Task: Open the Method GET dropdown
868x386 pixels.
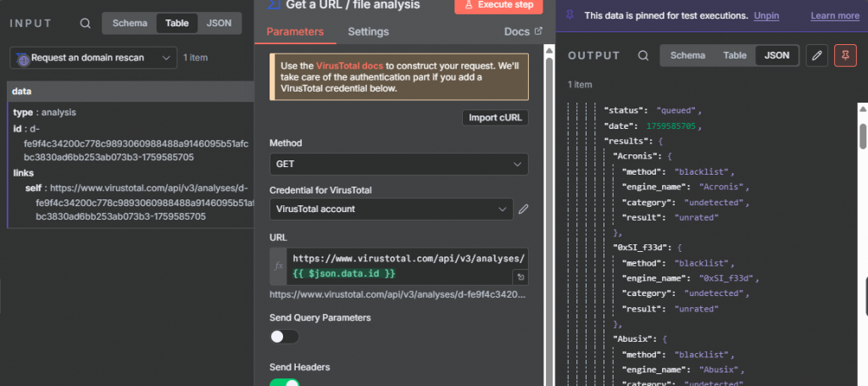Action: pyautogui.click(x=398, y=165)
